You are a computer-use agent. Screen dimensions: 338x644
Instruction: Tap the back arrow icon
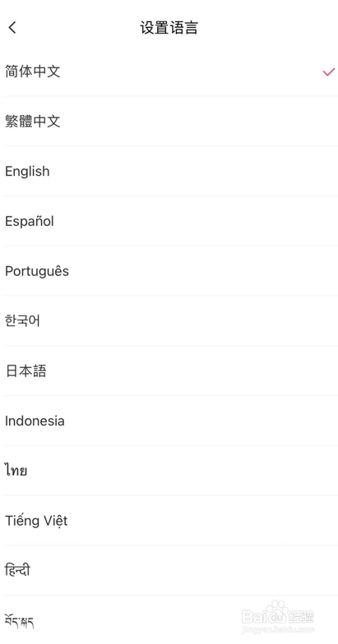tap(12, 28)
